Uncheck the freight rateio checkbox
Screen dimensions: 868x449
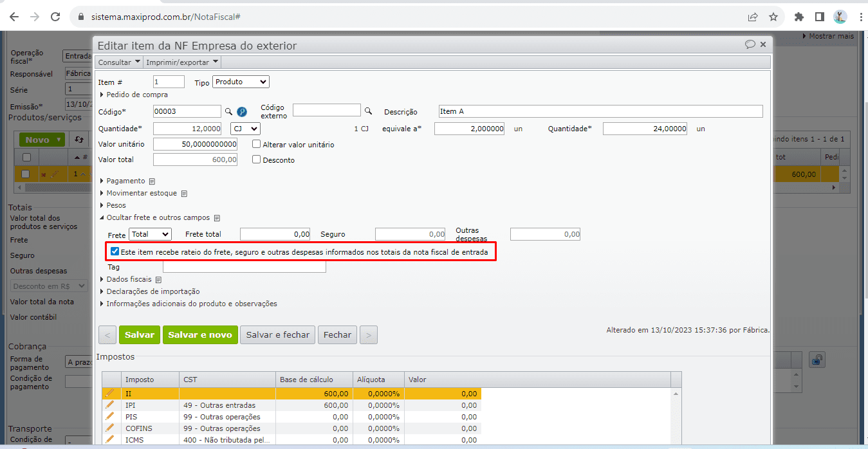(x=115, y=252)
